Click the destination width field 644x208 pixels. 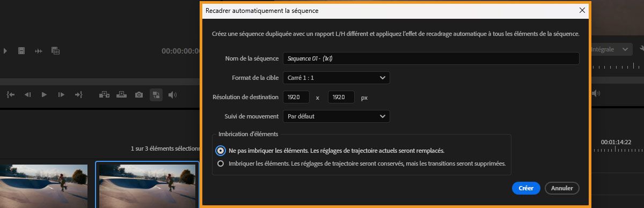click(x=297, y=97)
